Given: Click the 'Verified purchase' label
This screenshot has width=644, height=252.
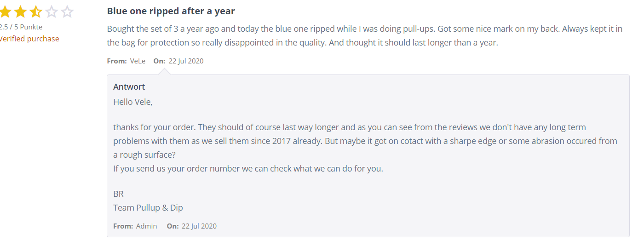Looking at the screenshot, I should 29,39.
